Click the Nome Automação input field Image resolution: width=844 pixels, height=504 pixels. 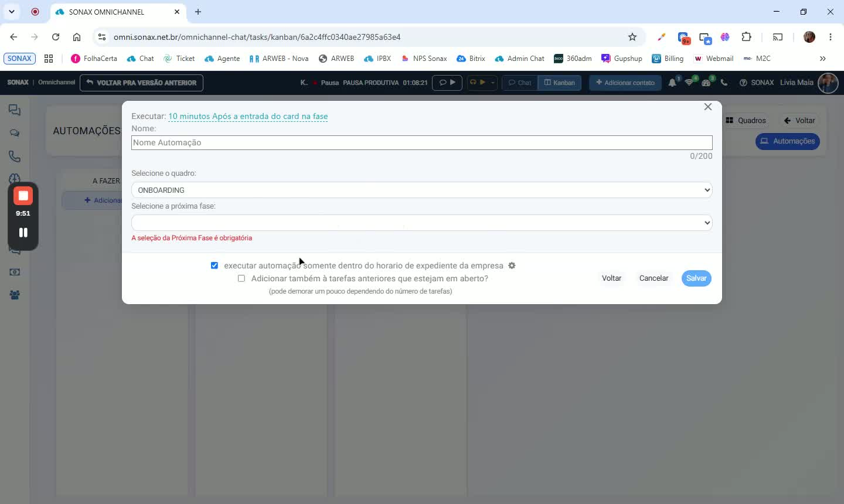click(x=422, y=142)
